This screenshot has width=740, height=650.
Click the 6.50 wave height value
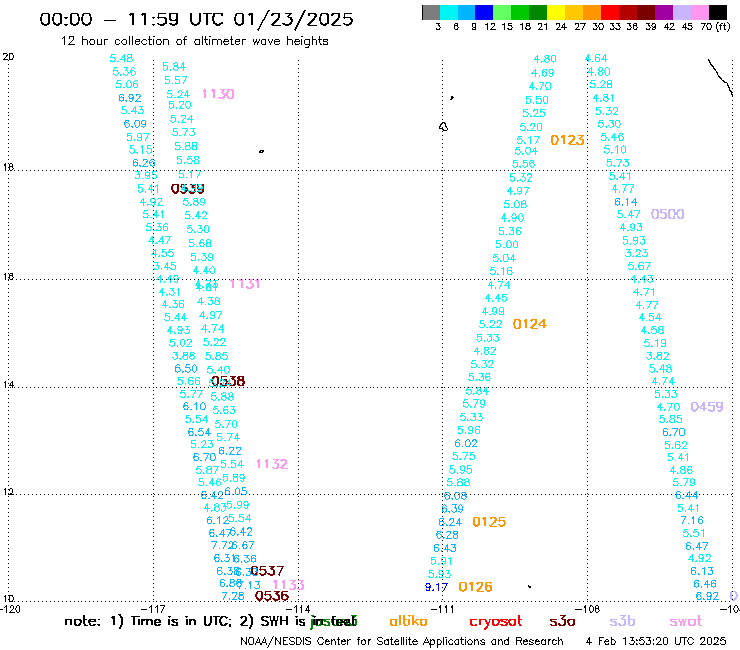[x=185, y=368]
